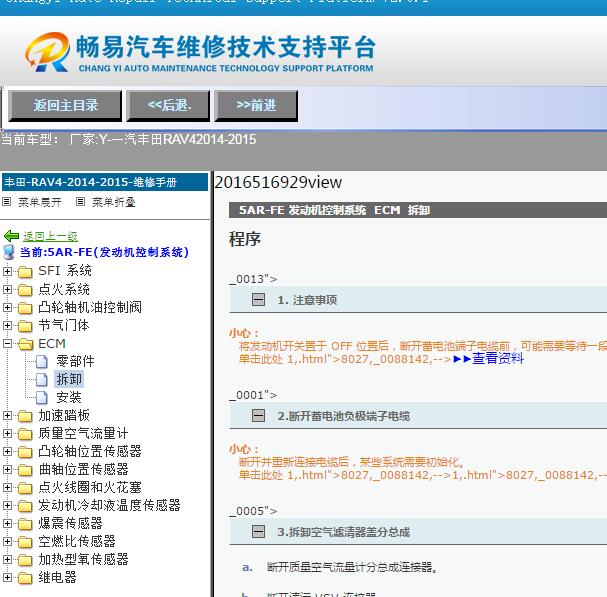Click the 质量空气流量计 folder icon
The image size is (607, 597).
[25, 434]
